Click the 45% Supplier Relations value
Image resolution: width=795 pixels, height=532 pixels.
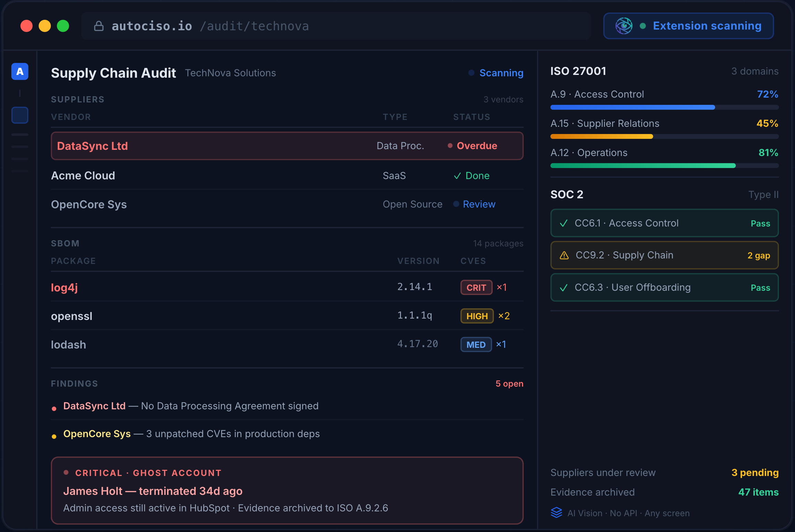coord(767,123)
